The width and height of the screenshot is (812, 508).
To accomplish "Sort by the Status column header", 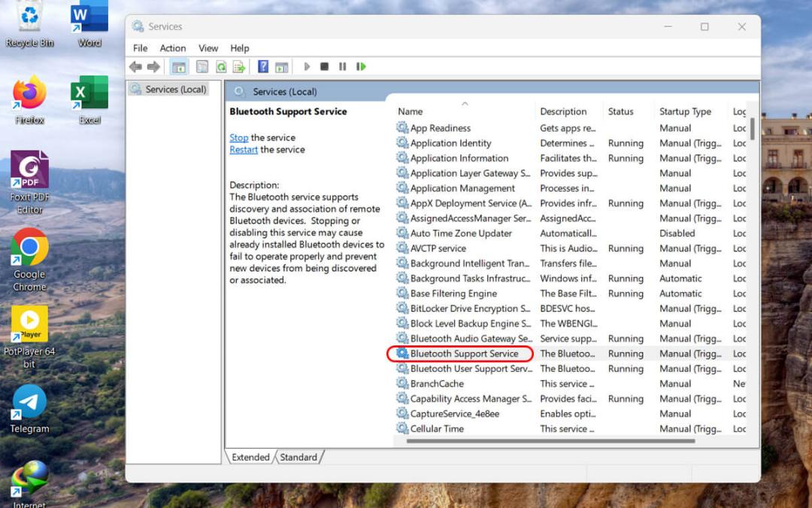I will 620,111.
